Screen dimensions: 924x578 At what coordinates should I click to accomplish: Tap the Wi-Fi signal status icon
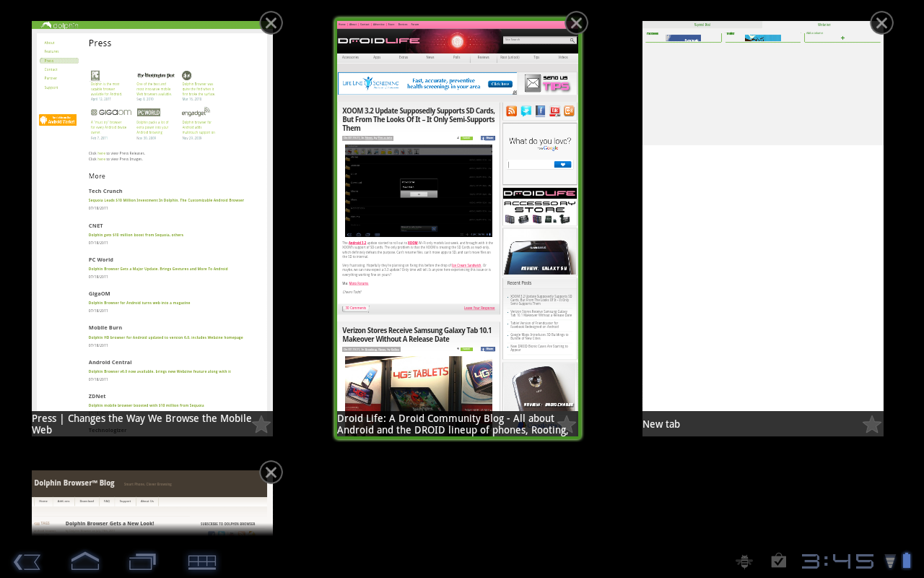click(x=890, y=561)
